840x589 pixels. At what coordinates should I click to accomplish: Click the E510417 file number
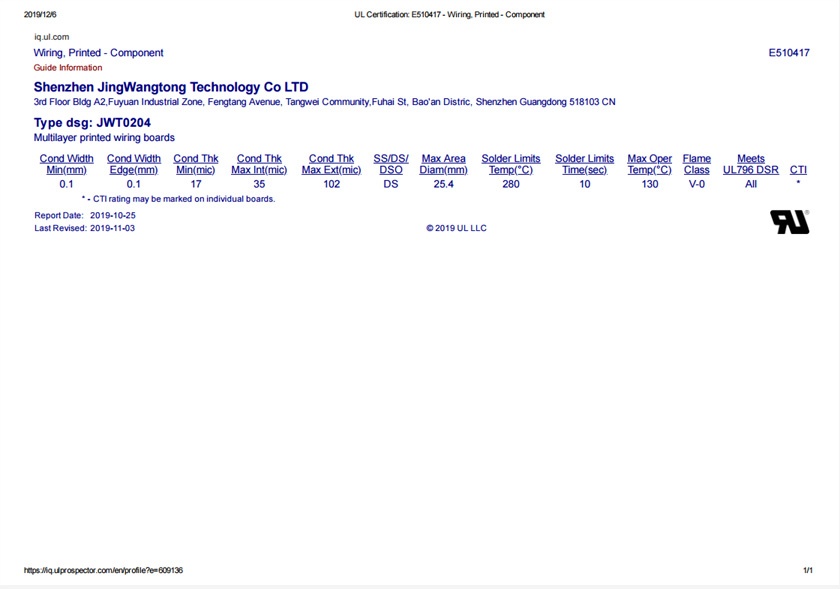tap(788, 53)
